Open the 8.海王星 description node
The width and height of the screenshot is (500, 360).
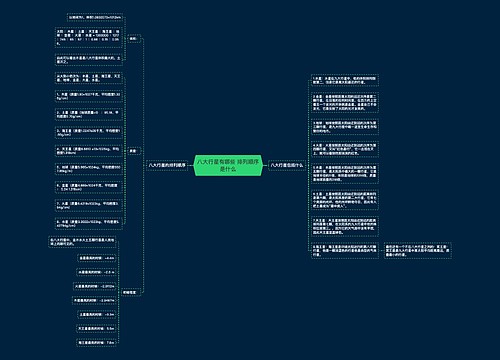pyautogui.click(x=345, y=250)
